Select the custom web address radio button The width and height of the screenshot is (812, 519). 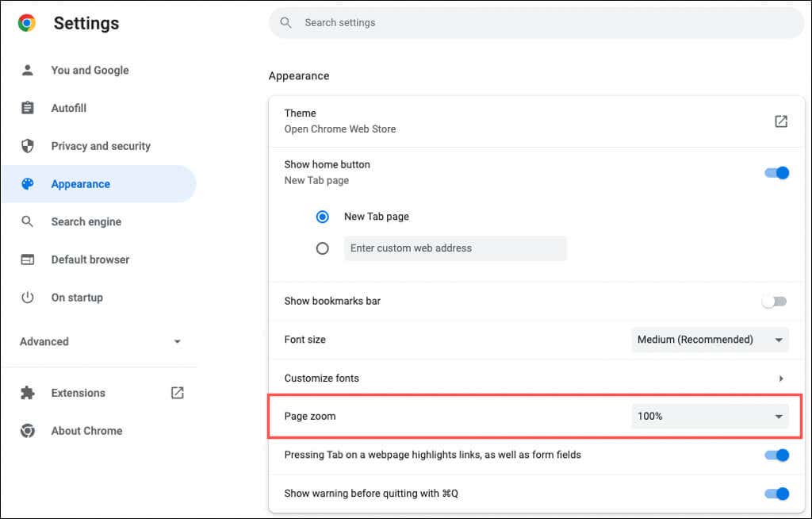(323, 248)
